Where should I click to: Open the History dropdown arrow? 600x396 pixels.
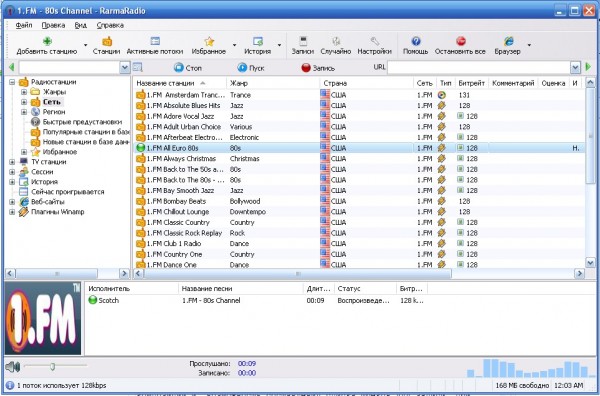point(279,45)
